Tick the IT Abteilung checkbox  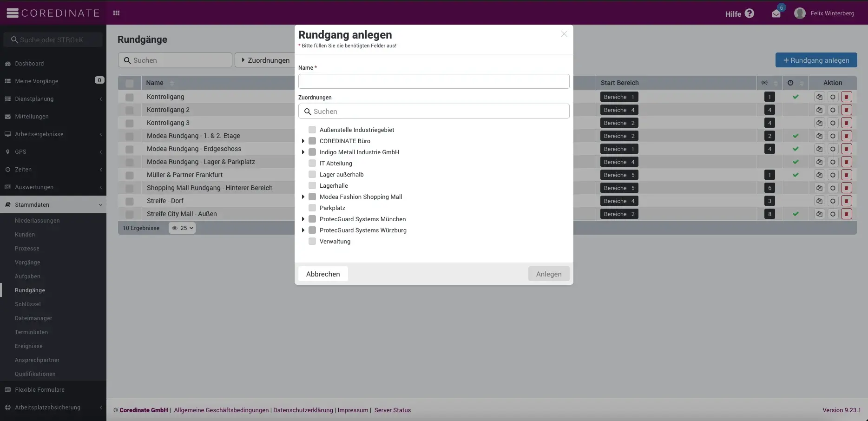click(x=312, y=163)
